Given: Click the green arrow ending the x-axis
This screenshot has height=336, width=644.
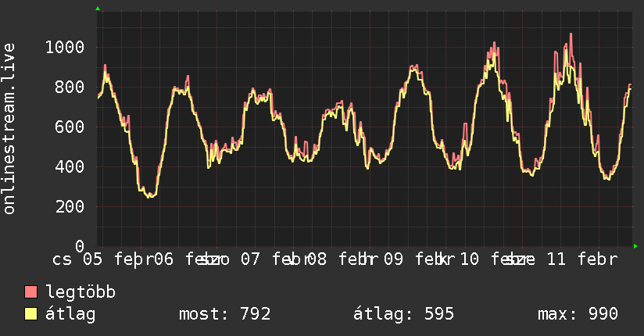Looking at the screenshot, I should click(x=635, y=246).
